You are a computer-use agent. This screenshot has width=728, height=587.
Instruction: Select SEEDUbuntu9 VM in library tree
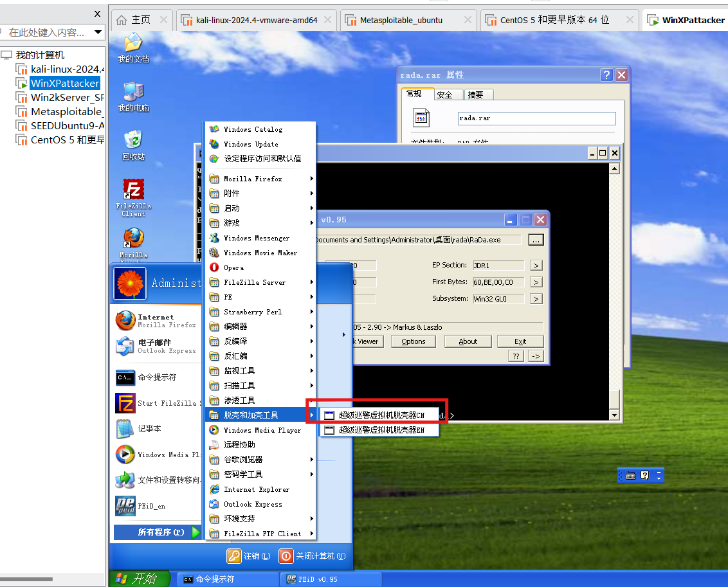[x=60, y=126]
